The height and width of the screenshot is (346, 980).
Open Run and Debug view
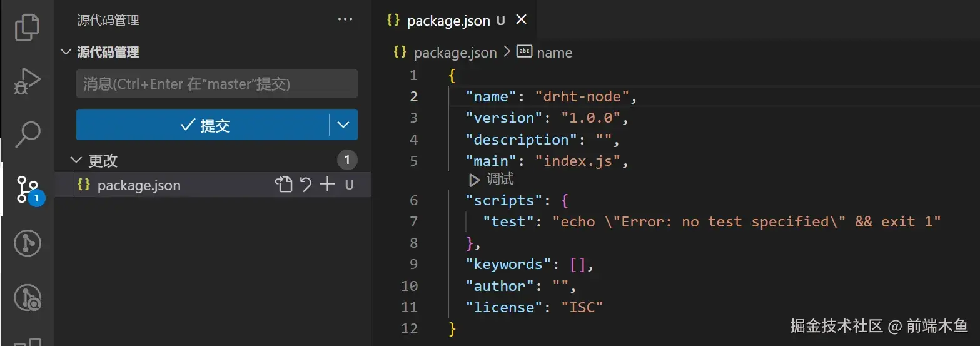click(27, 81)
